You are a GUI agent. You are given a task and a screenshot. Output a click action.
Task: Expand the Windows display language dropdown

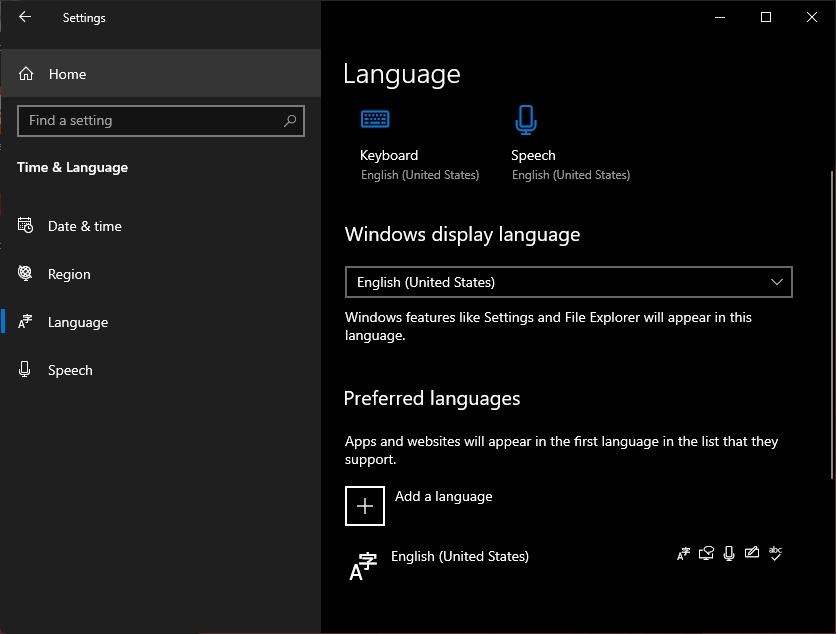(568, 282)
